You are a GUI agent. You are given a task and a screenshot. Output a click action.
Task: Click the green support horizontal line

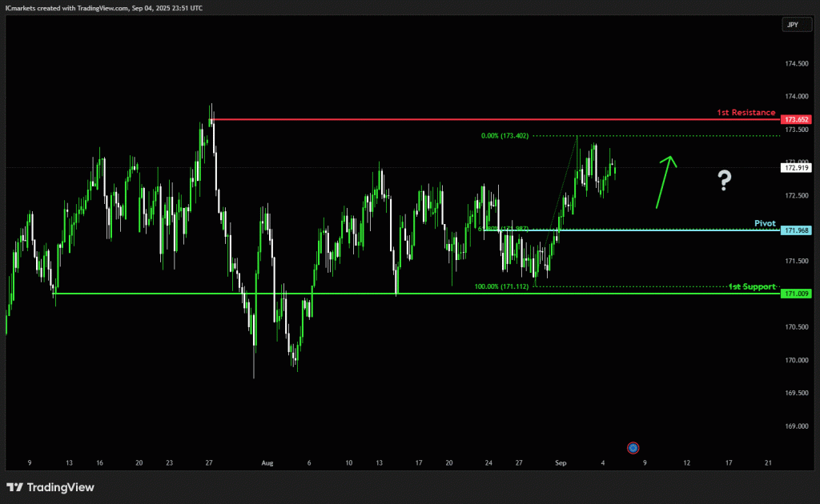pyautogui.click(x=416, y=294)
